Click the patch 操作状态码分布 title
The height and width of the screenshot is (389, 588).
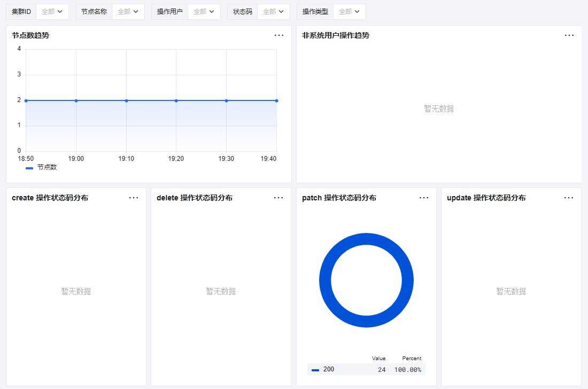point(339,198)
